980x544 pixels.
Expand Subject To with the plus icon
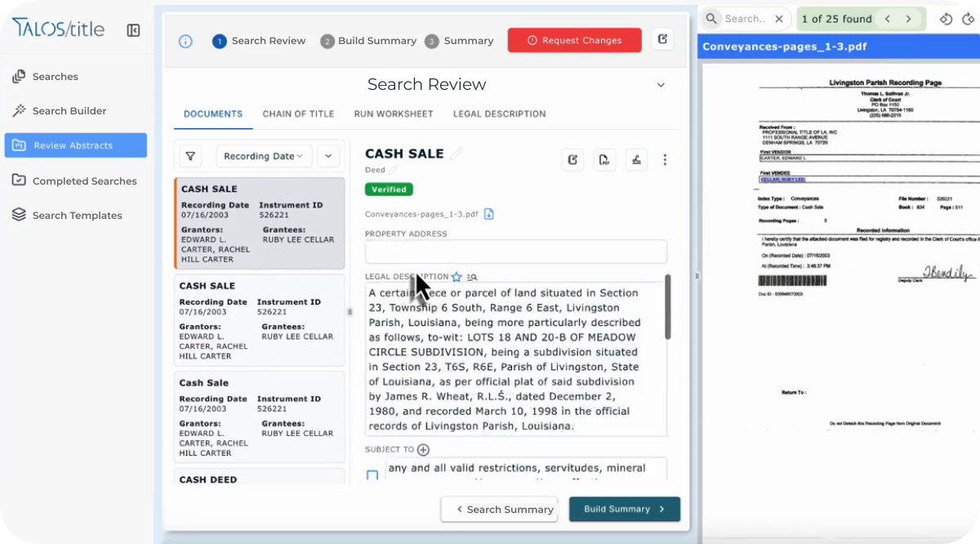coord(423,449)
